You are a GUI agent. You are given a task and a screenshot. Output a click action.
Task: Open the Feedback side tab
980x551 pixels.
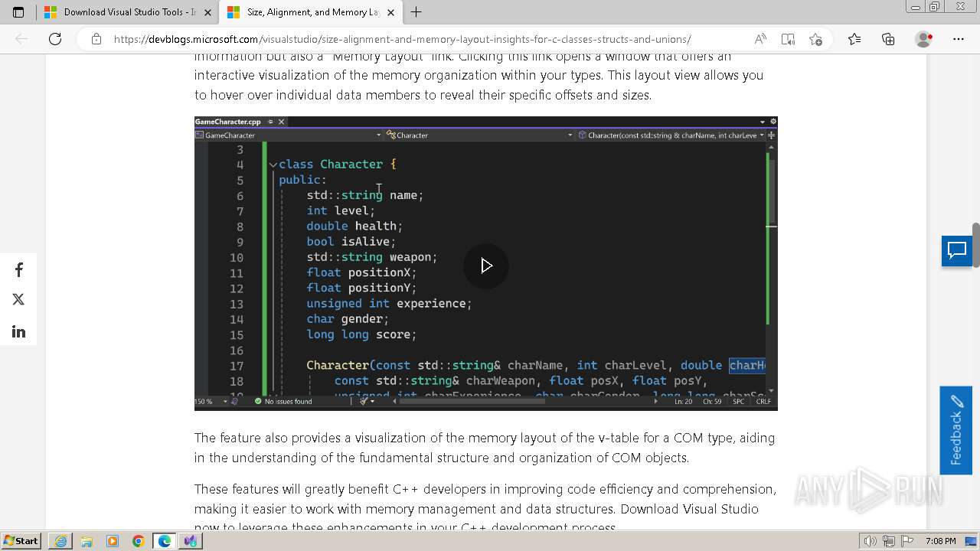[x=955, y=430]
